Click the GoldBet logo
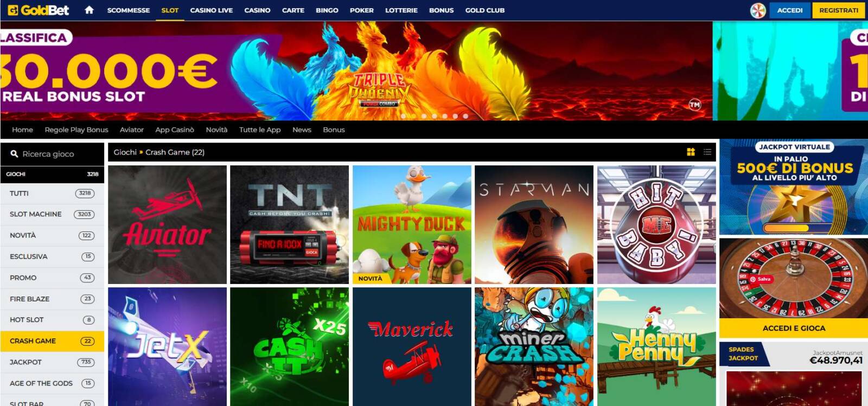Image resolution: width=868 pixels, height=406 pixels. pos(39,10)
